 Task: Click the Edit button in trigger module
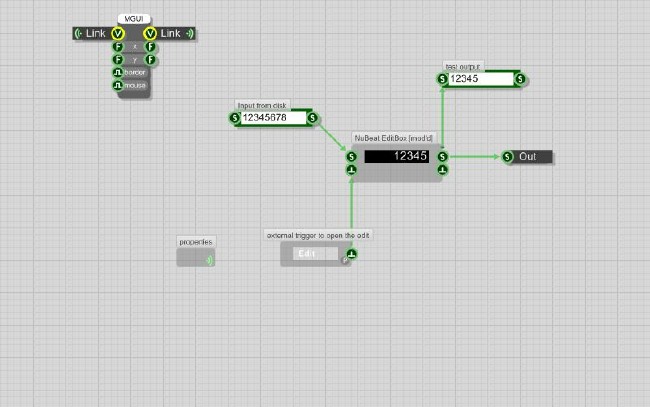[310, 254]
